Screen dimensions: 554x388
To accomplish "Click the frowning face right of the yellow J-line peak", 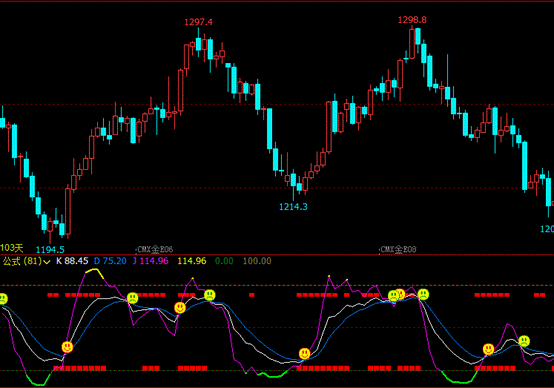I will [132, 298].
